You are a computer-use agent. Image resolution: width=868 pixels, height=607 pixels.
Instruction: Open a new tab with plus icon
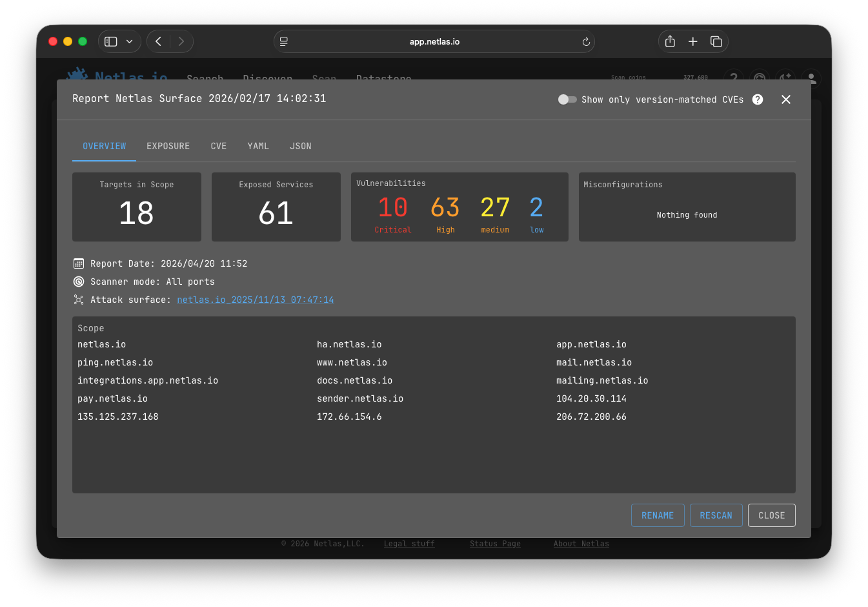[692, 41]
